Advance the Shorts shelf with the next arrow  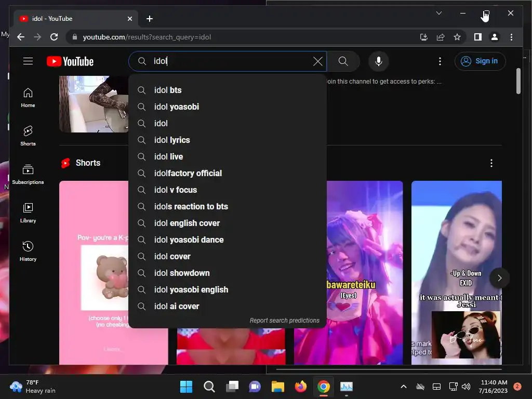click(499, 278)
